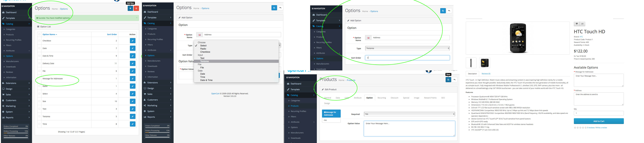The height and width of the screenshot is (143, 644).
Task: Click the first star in product rating
Action: click(575, 128)
